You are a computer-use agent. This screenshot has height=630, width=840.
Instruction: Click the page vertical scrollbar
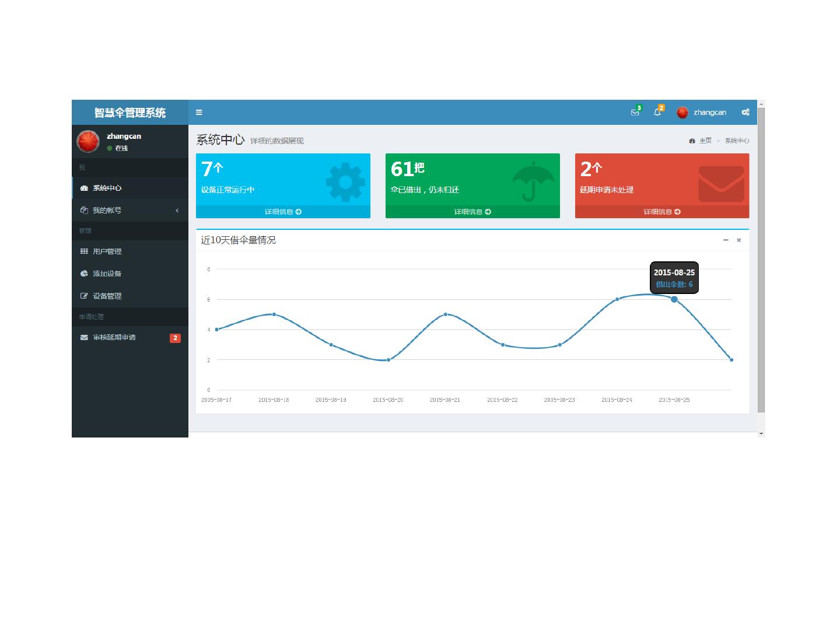tap(761, 260)
